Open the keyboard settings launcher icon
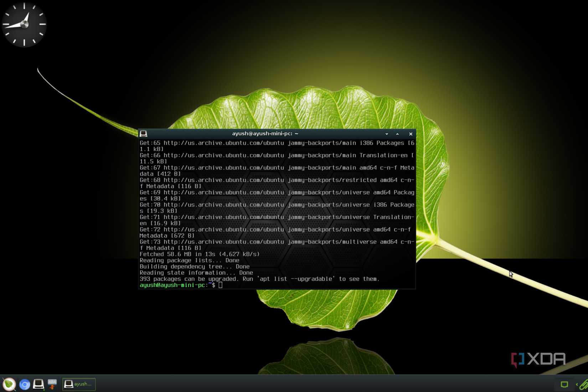The height and width of the screenshot is (392, 588). coord(52,384)
